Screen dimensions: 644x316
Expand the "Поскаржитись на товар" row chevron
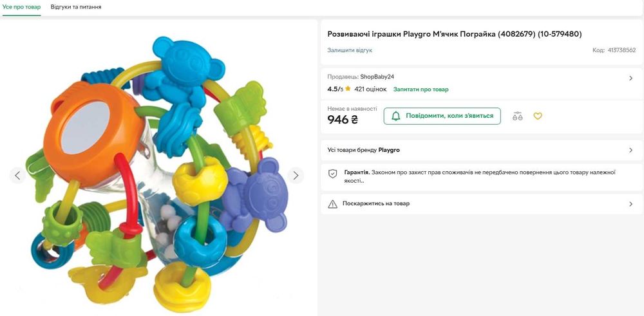pyautogui.click(x=630, y=204)
